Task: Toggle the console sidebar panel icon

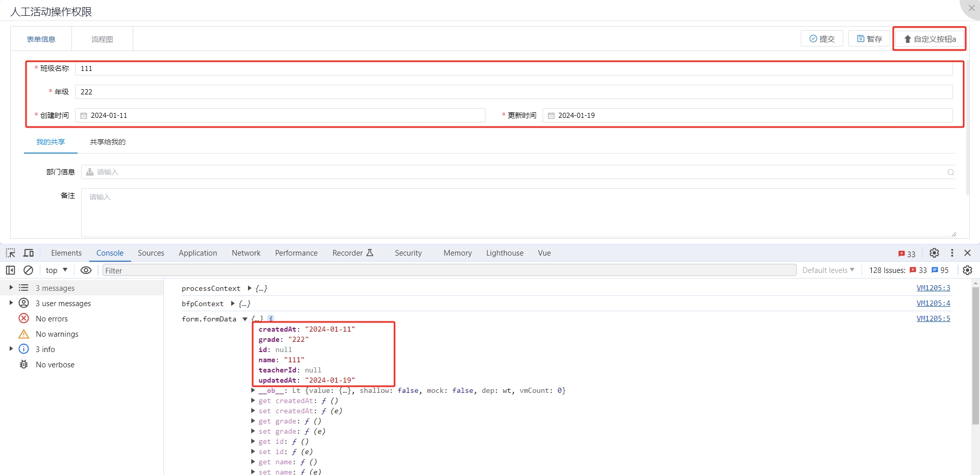Action: click(x=10, y=270)
